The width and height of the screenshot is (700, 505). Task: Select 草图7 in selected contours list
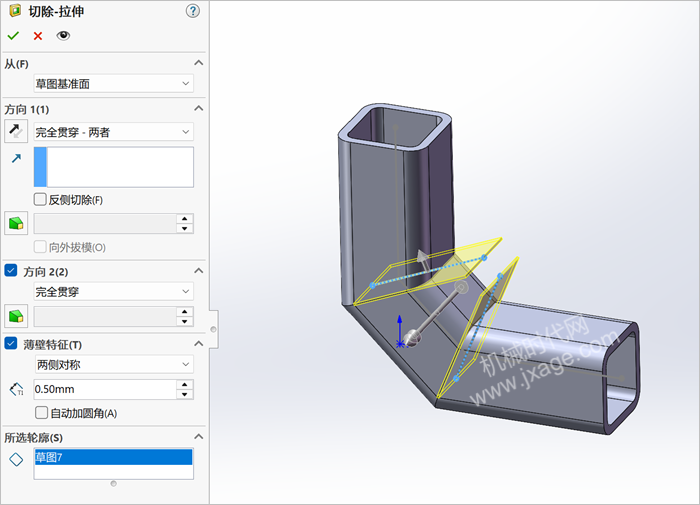coord(113,457)
